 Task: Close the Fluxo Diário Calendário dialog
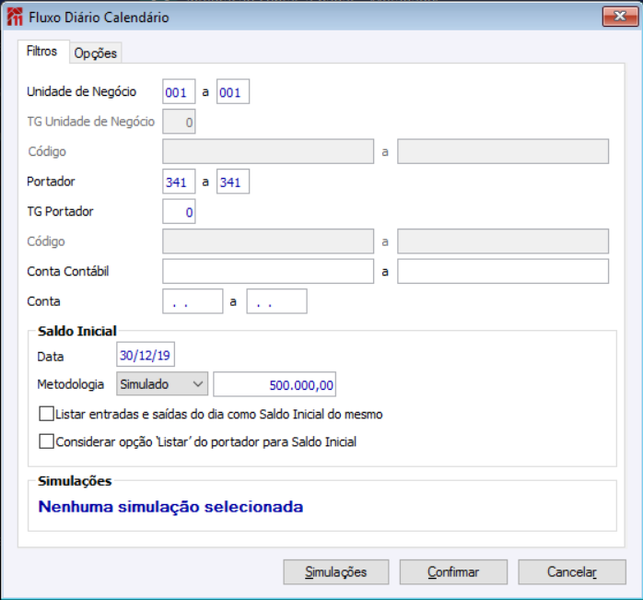620,16
